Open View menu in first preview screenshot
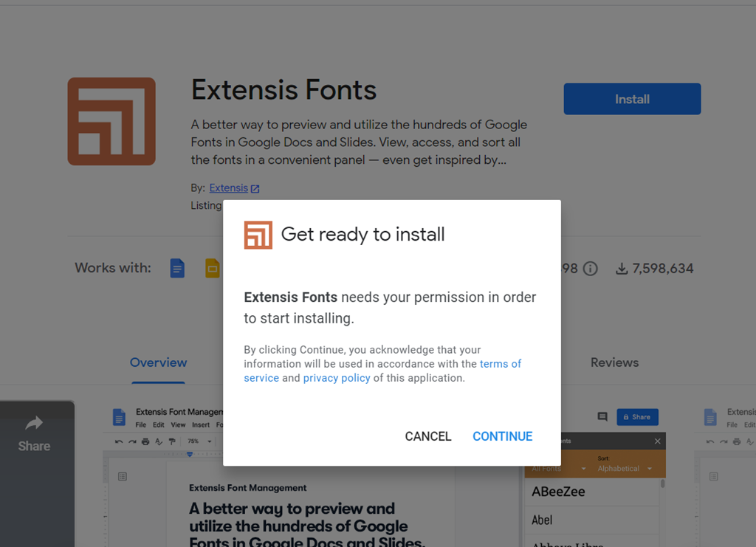756x547 pixels. (178, 425)
